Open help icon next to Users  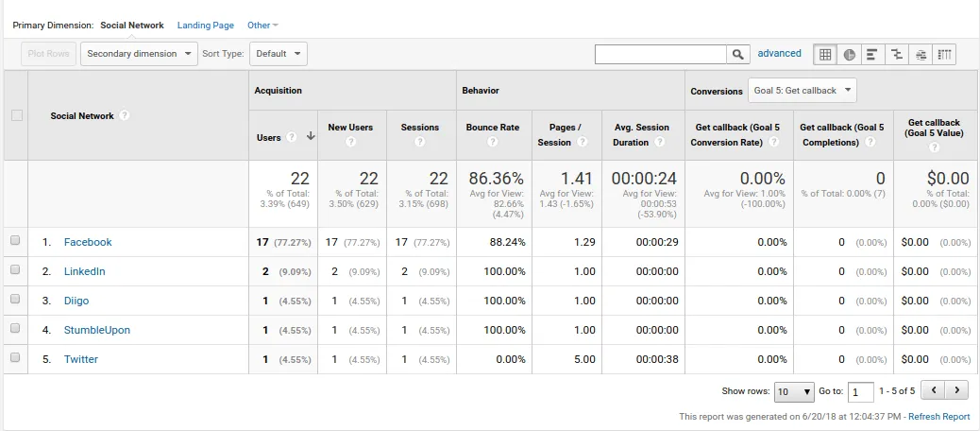click(291, 138)
